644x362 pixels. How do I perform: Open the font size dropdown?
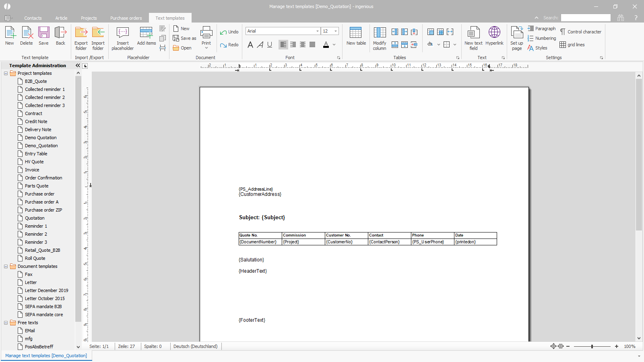tap(336, 31)
